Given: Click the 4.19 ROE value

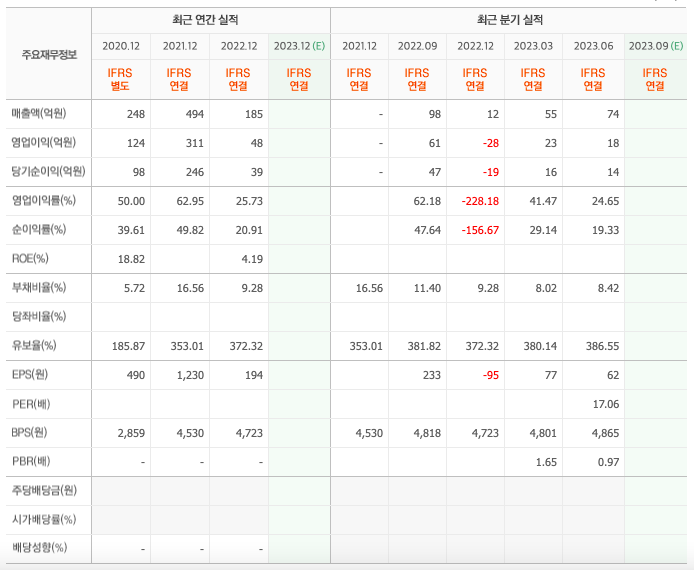Looking at the screenshot, I should pyautogui.click(x=252, y=259).
